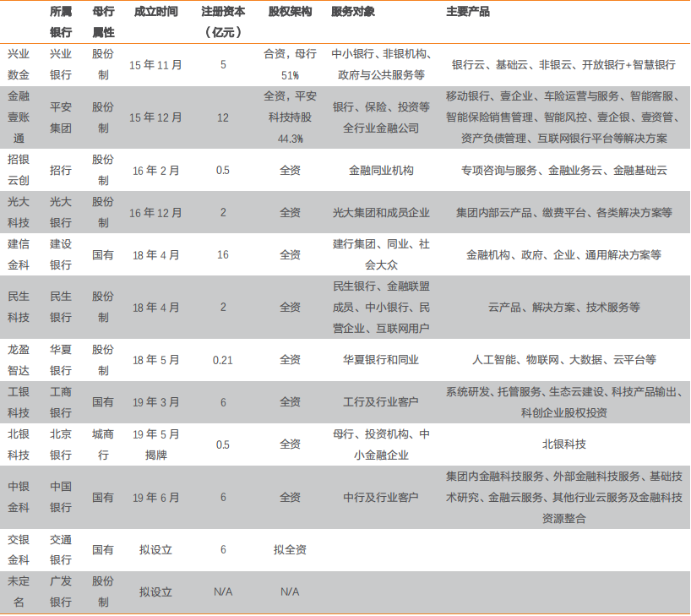The image size is (691, 616).
Task: Click the 18年5月 date cell
Action: (x=156, y=360)
